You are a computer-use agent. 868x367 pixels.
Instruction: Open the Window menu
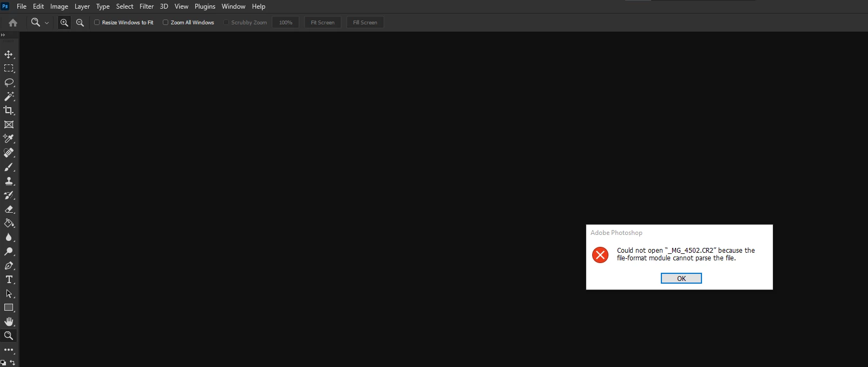(x=234, y=6)
